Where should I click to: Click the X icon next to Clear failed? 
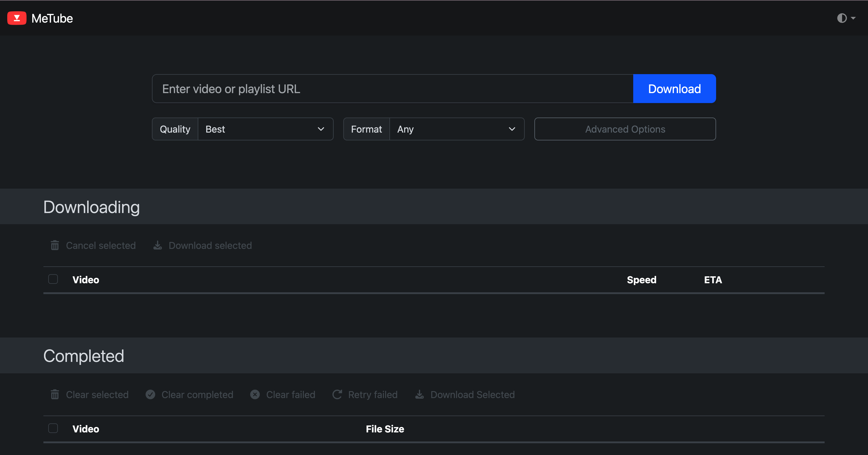tap(255, 394)
